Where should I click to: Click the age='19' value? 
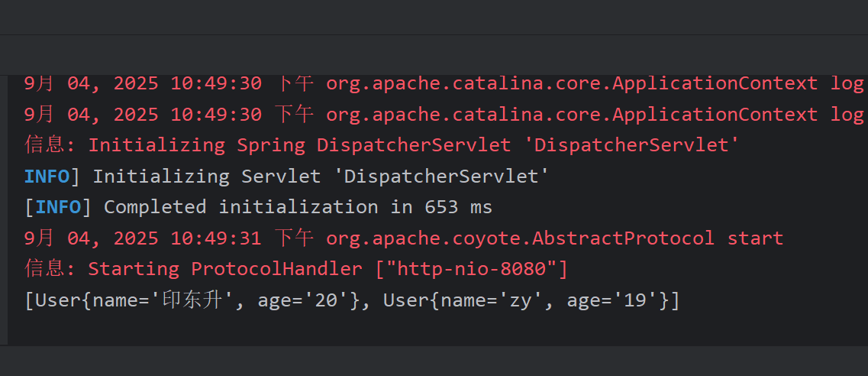[613, 300]
